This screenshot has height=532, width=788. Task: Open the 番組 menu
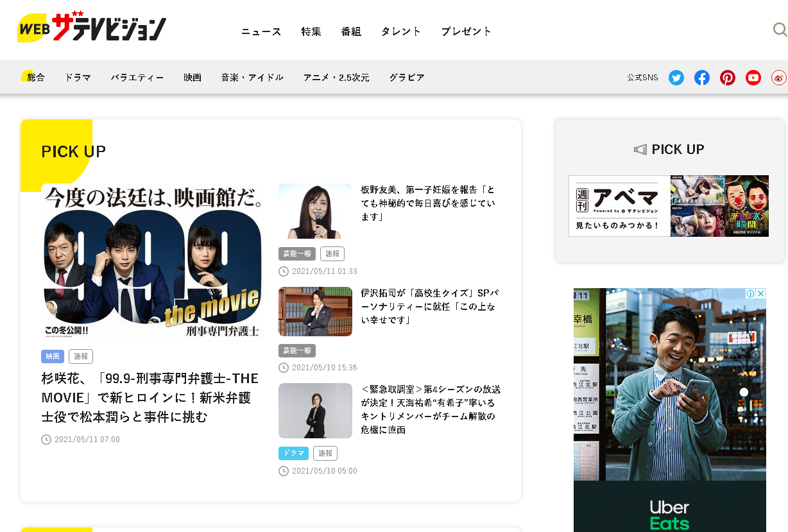(x=351, y=31)
